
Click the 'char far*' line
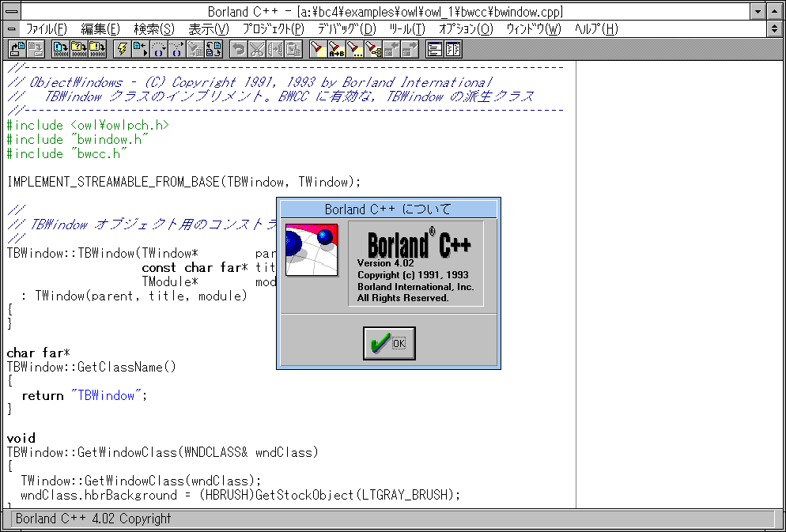[x=38, y=353]
